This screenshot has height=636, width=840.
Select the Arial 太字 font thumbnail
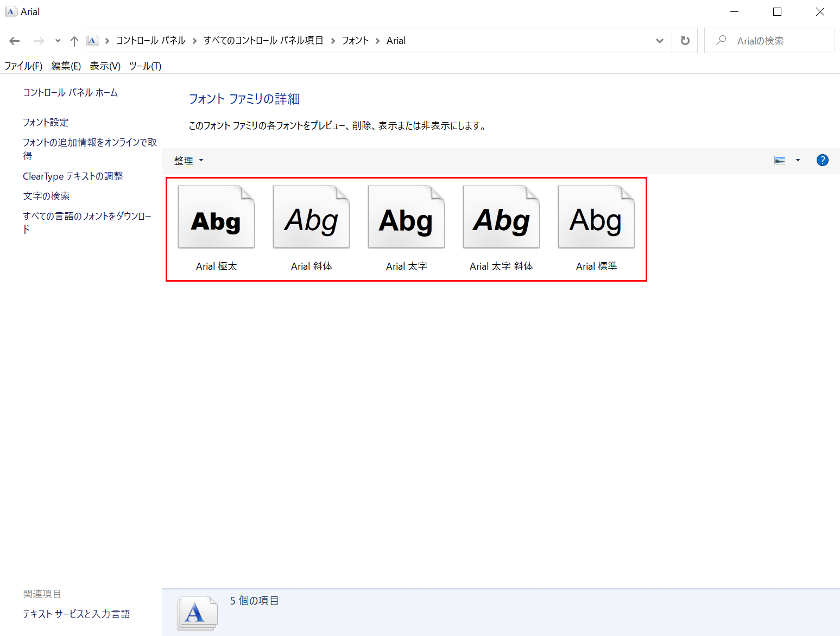pyautogui.click(x=406, y=217)
